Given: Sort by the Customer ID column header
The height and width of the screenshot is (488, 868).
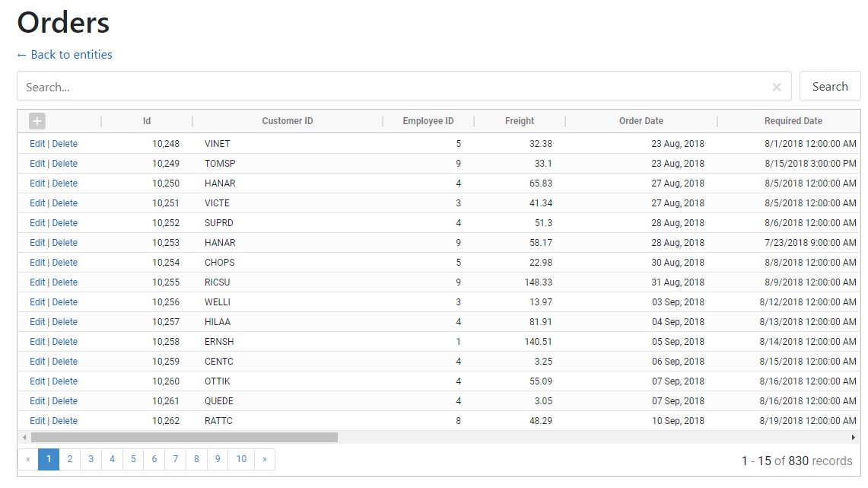Looking at the screenshot, I should (287, 120).
